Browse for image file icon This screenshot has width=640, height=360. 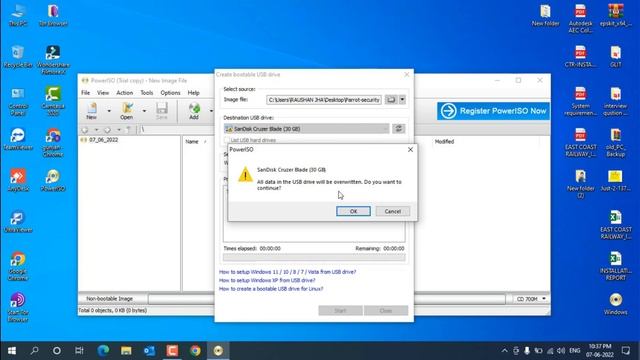(x=391, y=100)
